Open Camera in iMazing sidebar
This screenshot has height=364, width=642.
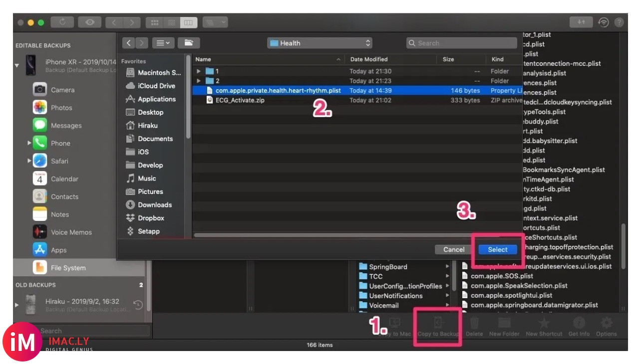coord(62,90)
